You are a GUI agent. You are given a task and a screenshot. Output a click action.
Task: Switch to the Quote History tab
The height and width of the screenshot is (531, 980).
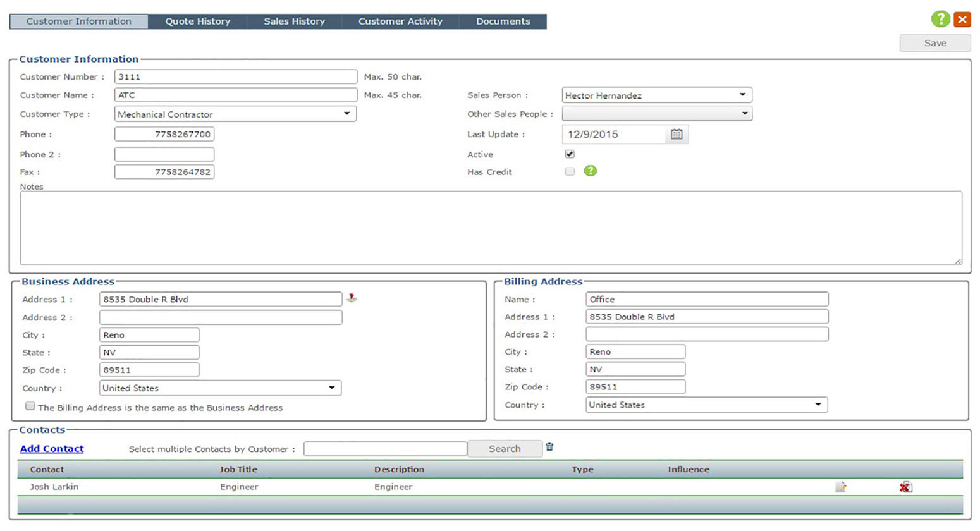tap(197, 21)
